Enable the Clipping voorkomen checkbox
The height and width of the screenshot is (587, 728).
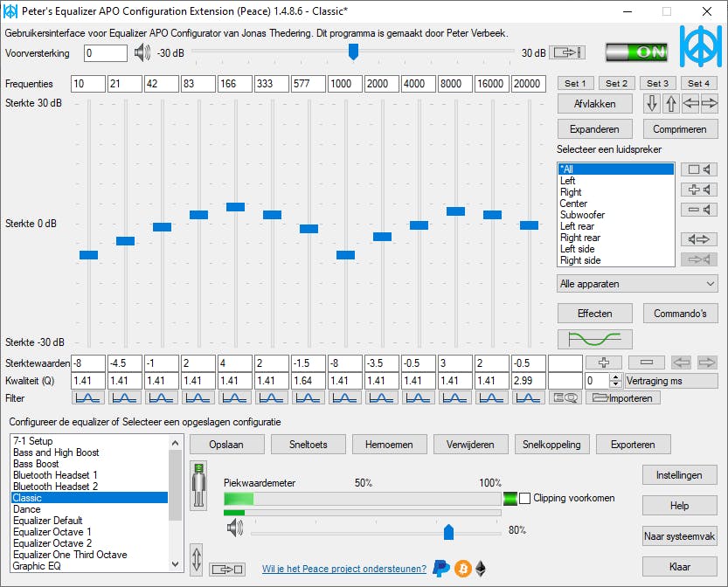coord(524,499)
